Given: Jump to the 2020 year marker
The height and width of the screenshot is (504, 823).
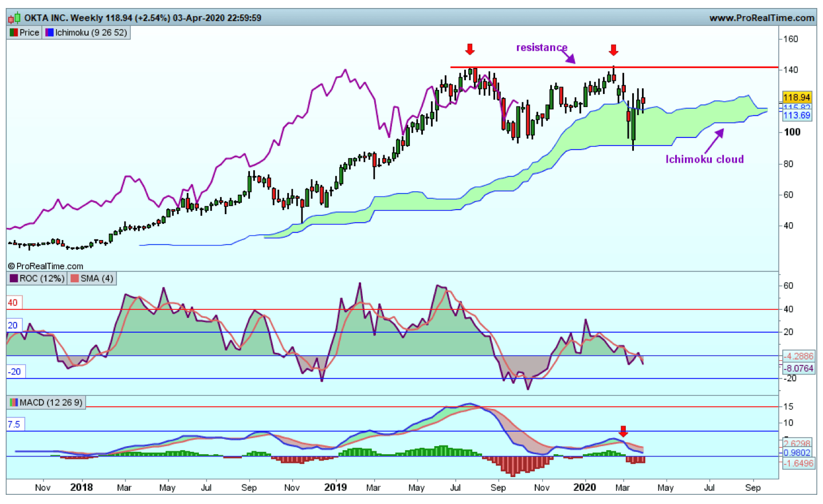Looking at the screenshot, I should [x=585, y=487].
